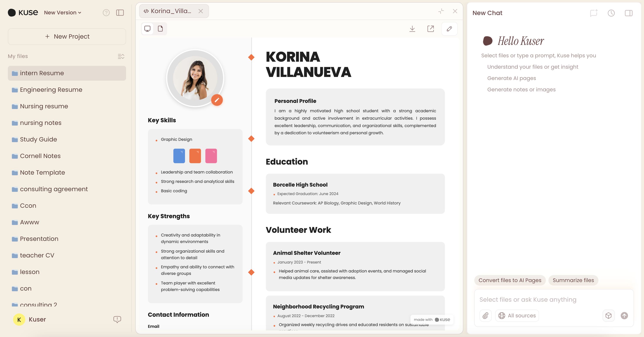Expand the My files sort options
This screenshot has height=337, width=644.
click(x=121, y=56)
